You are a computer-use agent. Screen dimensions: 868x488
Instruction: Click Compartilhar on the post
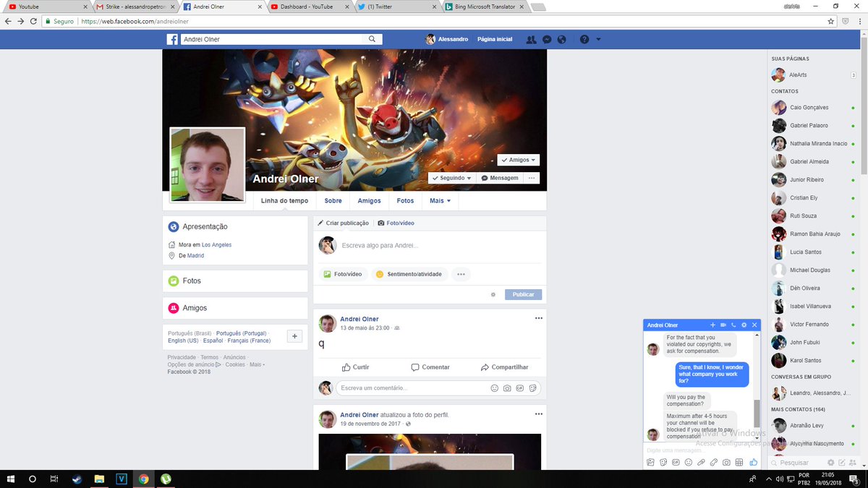click(x=504, y=367)
